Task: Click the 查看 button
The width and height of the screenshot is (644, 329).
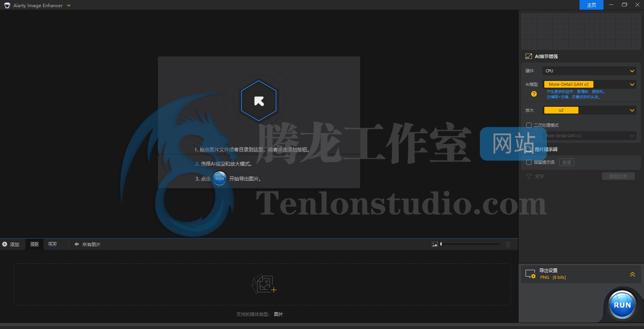Action: [x=567, y=162]
